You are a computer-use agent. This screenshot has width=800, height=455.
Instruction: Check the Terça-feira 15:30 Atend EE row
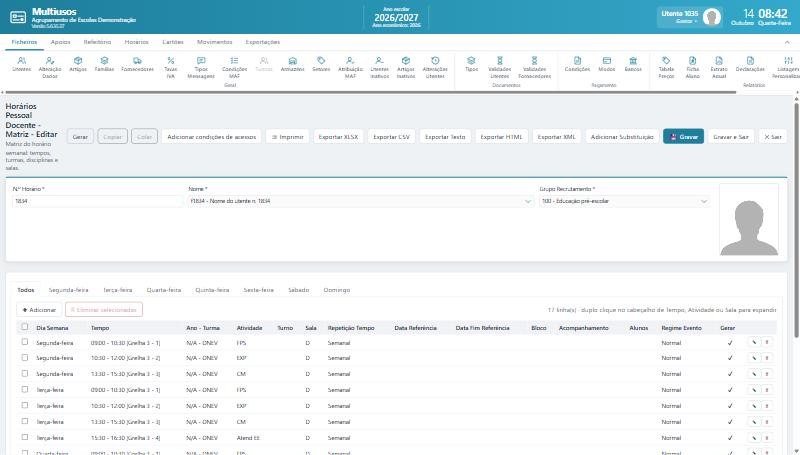24,438
